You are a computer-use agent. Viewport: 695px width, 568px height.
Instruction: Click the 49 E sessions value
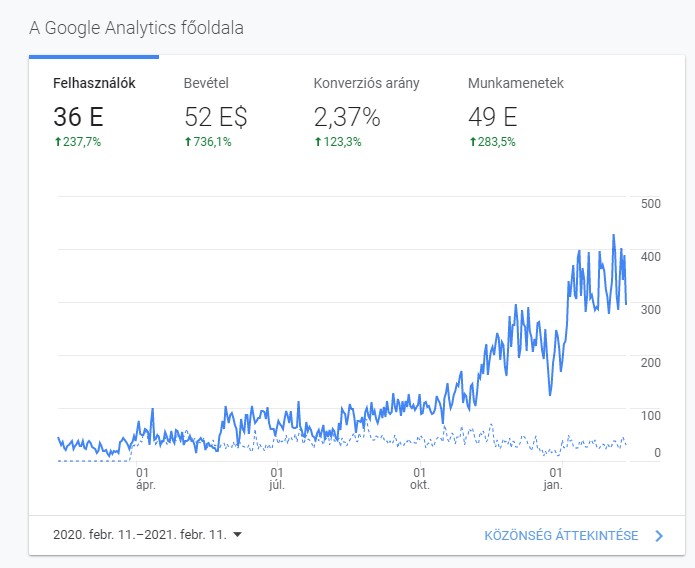493,117
